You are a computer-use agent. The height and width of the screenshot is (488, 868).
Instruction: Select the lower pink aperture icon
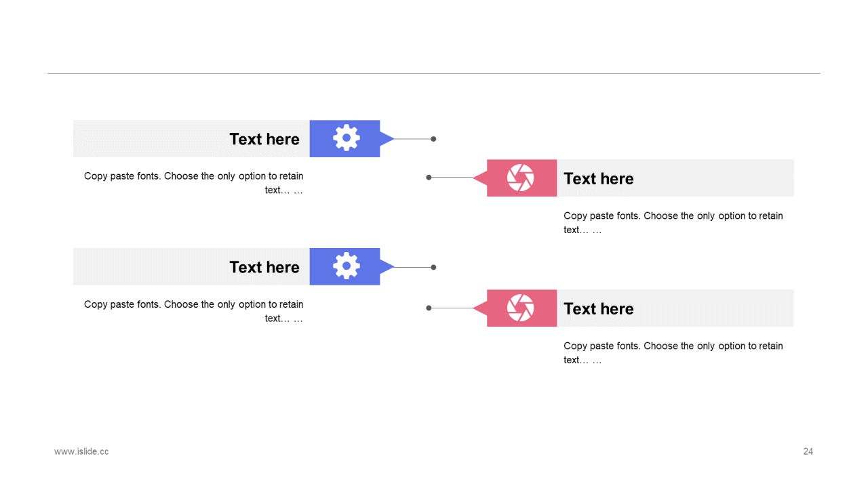521,308
